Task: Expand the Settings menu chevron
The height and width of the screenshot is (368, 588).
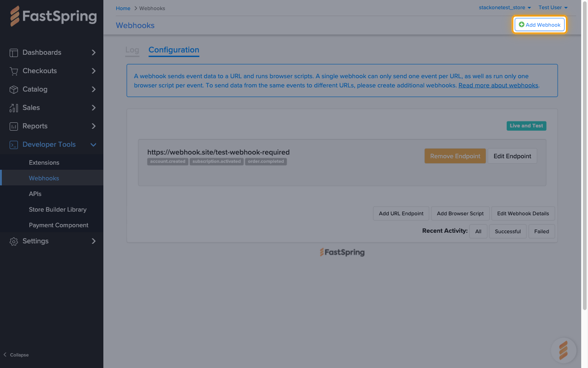Action: tap(94, 241)
